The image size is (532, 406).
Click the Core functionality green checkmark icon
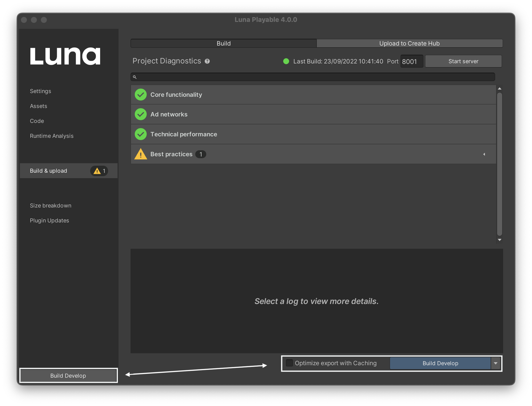coord(141,95)
